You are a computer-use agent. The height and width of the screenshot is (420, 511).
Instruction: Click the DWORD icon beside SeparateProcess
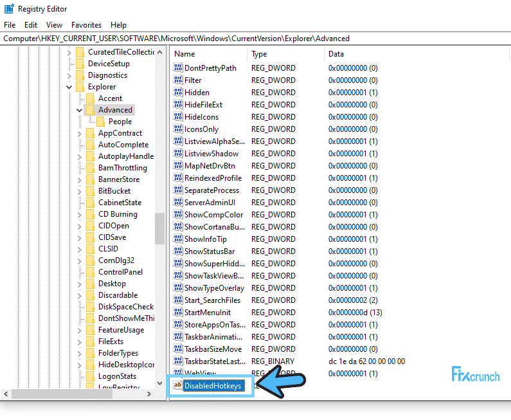coord(178,190)
